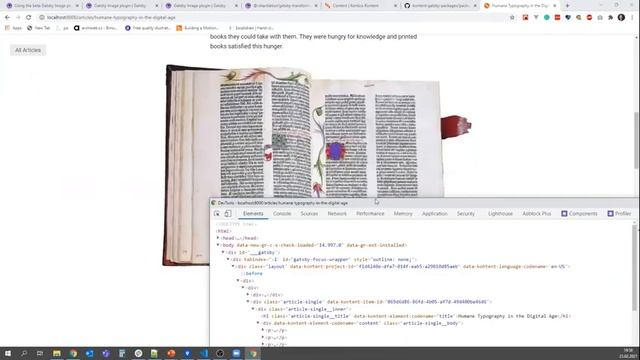
Task: Open the React Profiler DevTools tab
Action: (x=619, y=213)
